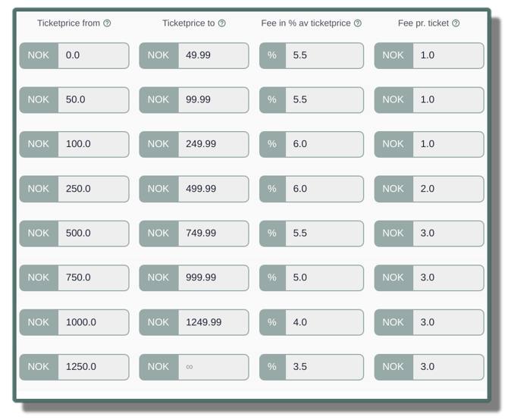Screen dimensions: 508x420
Task: Select the Ticketprice to field showing 499.99
Action: (212, 189)
